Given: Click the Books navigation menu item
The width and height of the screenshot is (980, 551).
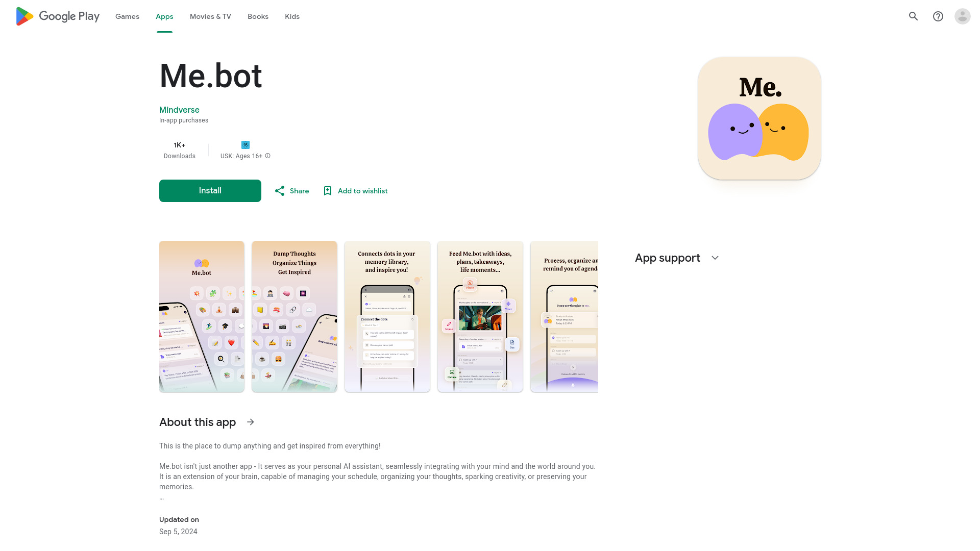Looking at the screenshot, I should [x=258, y=16].
